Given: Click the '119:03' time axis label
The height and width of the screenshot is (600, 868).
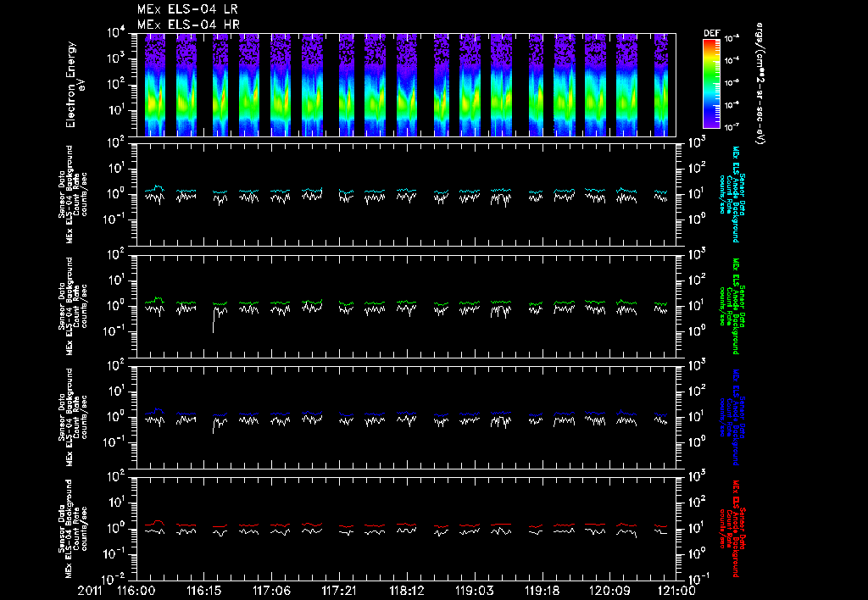Looking at the screenshot, I should click(x=474, y=592).
